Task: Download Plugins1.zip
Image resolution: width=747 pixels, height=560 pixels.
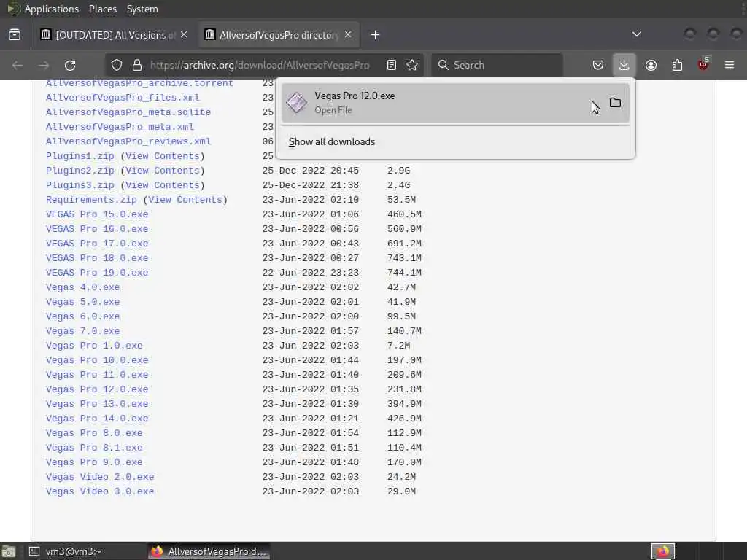Action: point(80,156)
